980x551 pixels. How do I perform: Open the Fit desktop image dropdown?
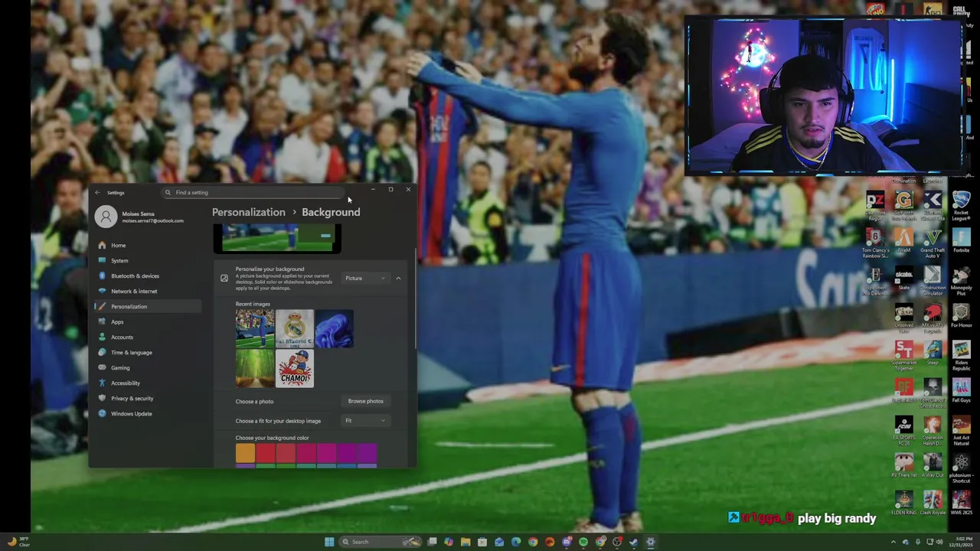pyautogui.click(x=366, y=420)
